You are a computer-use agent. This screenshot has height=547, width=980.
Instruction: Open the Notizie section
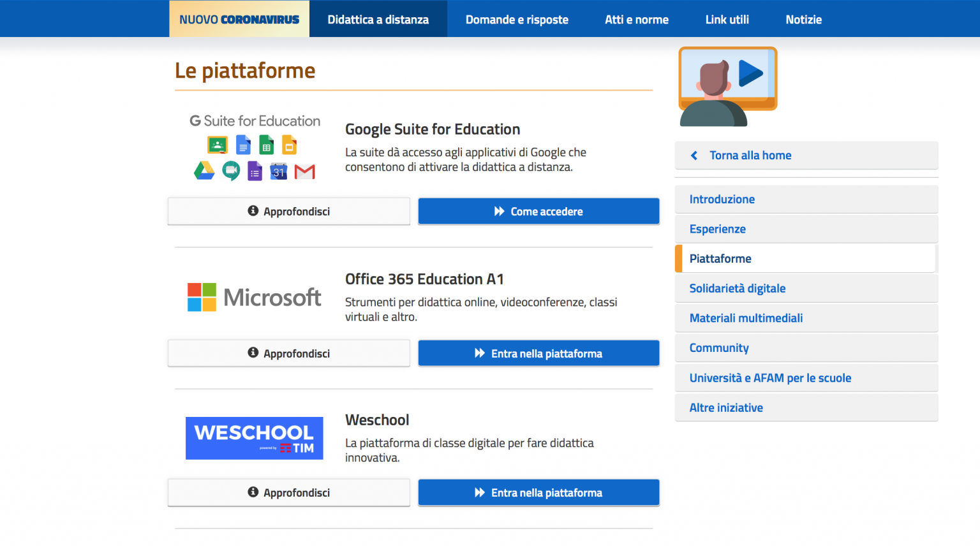click(804, 19)
